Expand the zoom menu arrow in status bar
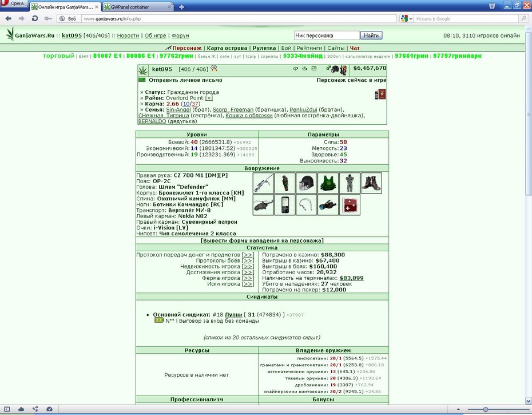This screenshot has width=532, height=415. click(x=458, y=409)
